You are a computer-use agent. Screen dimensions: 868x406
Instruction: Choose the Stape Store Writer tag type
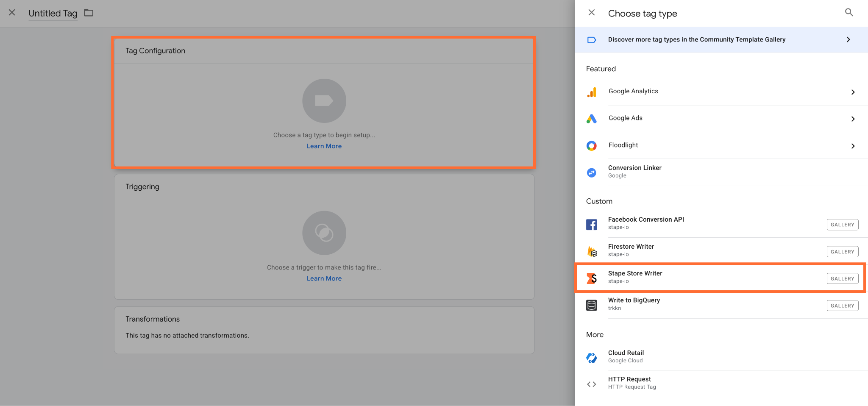tap(720, 278)
